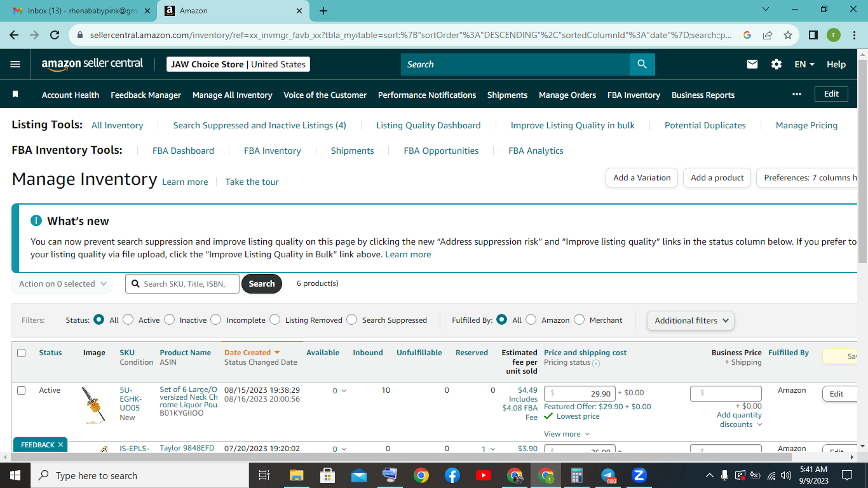This screenshot has width=868, height=488.
Task: Go back using the browser back arrow
Action: click(x=14, y=35)
